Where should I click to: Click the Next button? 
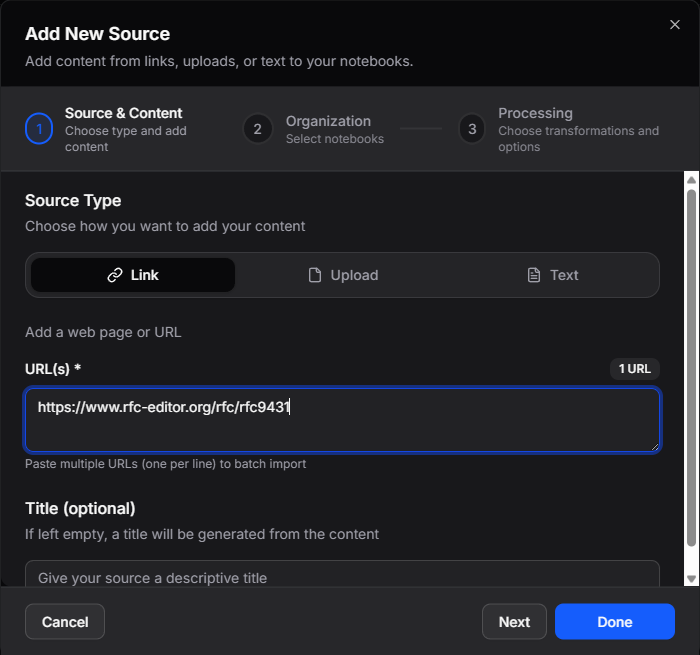coord(514,622)
